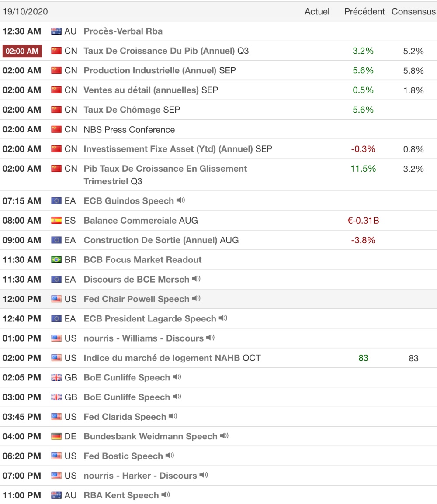Click the speaker icon next to ECB Guindos Speech
This screenshot has width=437, height=504.
(181, 200)
